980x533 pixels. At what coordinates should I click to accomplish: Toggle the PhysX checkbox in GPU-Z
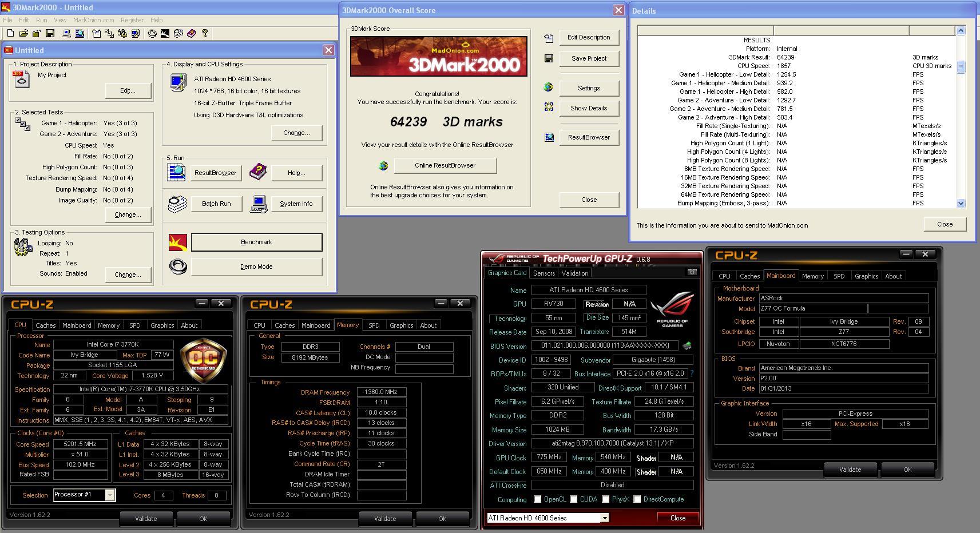pyautogui.click(x=605, y=499)
